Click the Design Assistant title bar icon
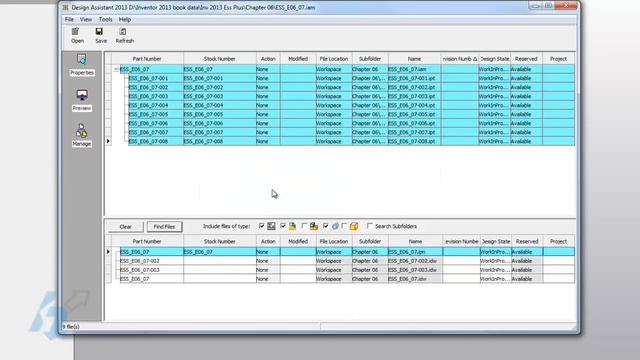Screen dimensions: 640x360 (65, 7)
